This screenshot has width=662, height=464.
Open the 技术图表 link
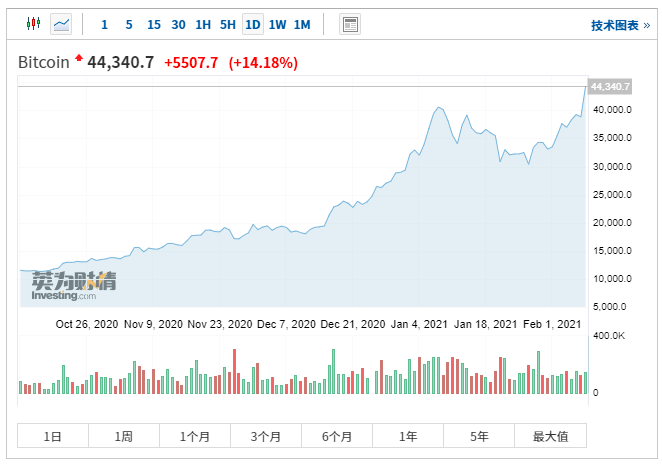[x=620, y=25]
